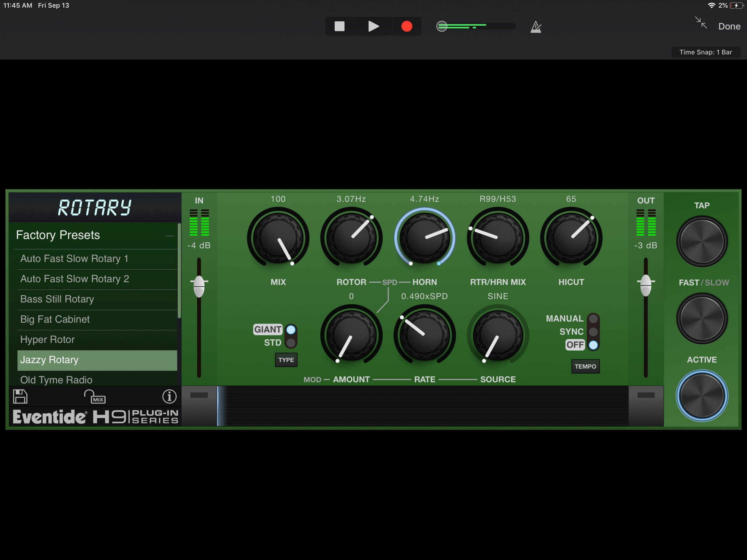The height and width of the screenshot is (560, 747).
Task: Click the preset list scrollbar
Action: click(179, 271)
